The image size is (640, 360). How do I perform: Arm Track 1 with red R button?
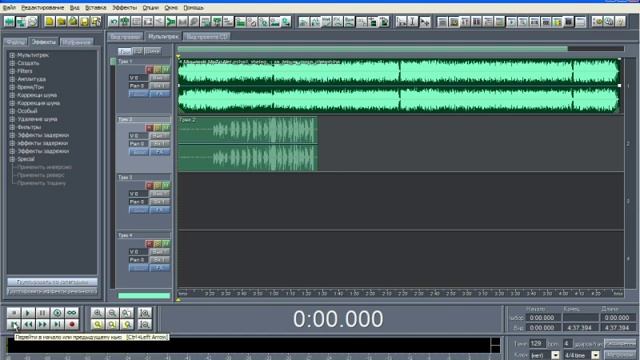click(x=149, y=69)
